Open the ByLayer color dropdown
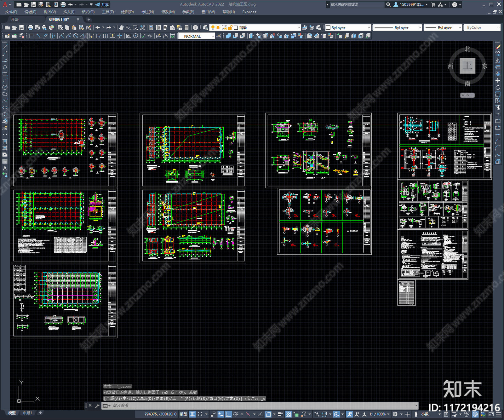The height and width of the screenshot is (420, 504). (x=348, y=28)
